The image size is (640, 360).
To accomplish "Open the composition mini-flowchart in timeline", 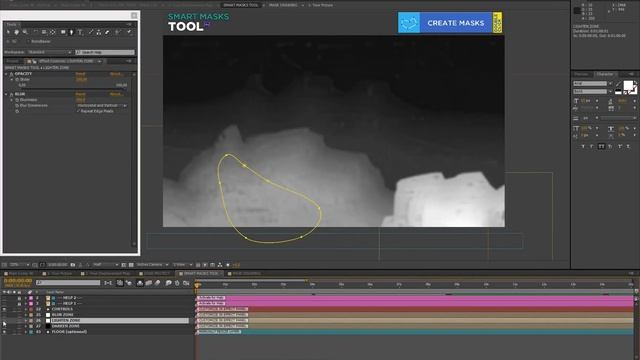I will [108, 283].
